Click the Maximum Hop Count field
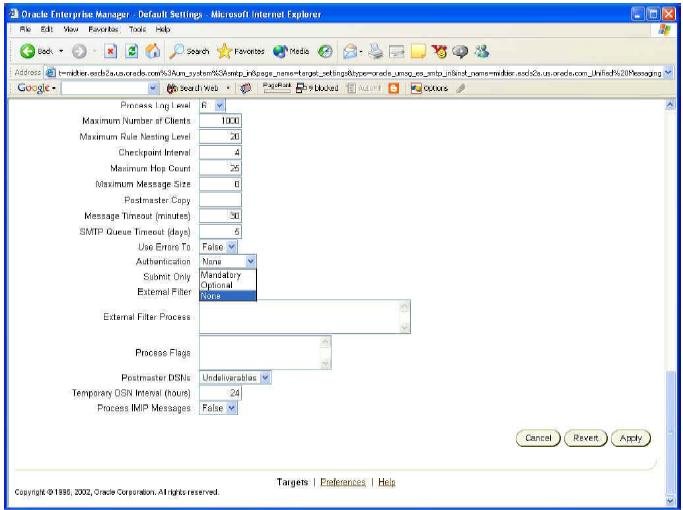 (220, 168)
